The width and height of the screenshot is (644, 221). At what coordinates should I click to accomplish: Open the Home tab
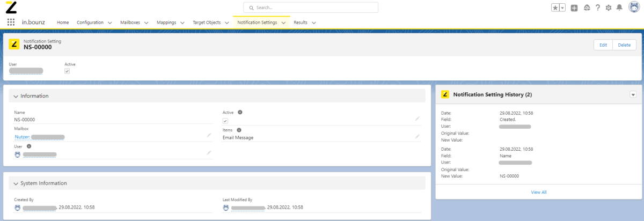(63, 23)
